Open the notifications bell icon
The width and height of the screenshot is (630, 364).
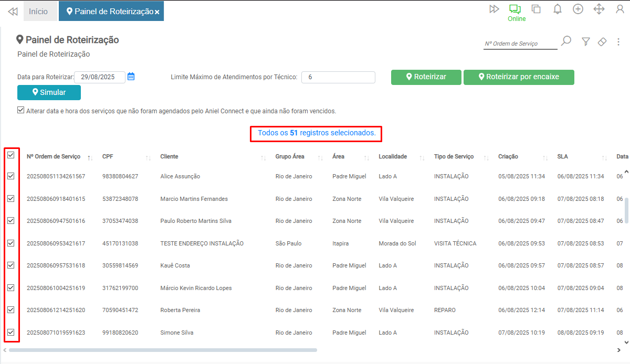click(558, 9)
